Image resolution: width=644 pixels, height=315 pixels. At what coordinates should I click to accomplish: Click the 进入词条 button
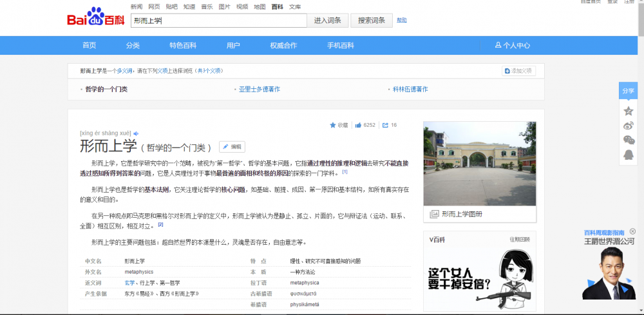point(328,21)
